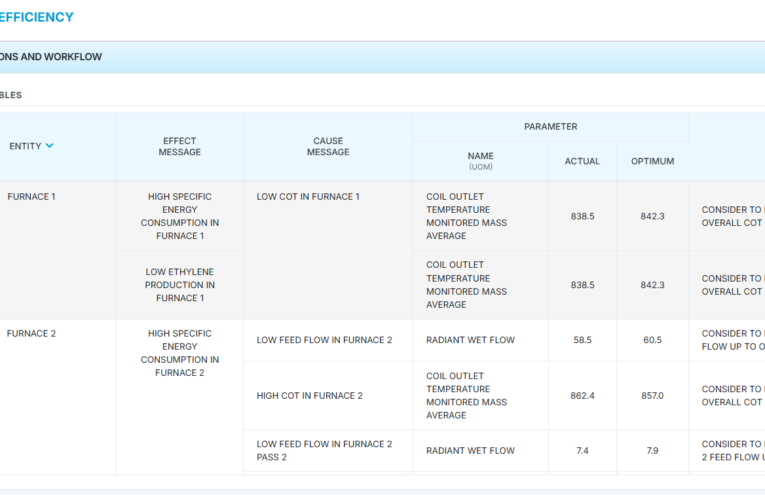Click the NAME (UOM) column header

click(481, 161)
